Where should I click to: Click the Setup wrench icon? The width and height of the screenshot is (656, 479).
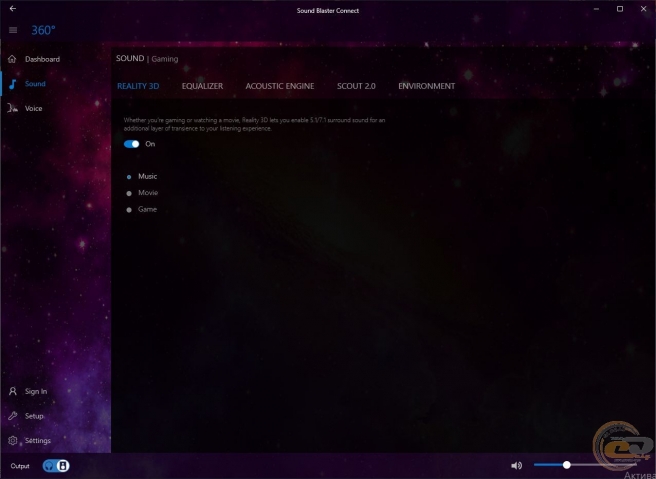point(13,416)
